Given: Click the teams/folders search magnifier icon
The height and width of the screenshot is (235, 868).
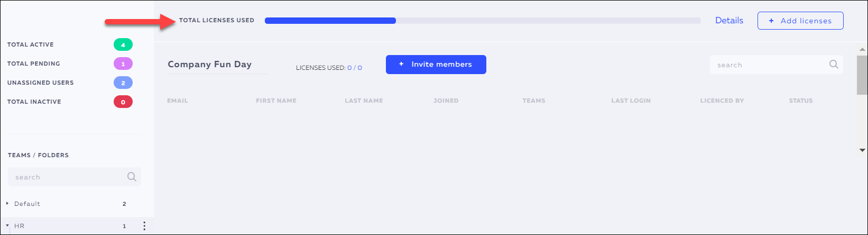Looking at the screenshot, I should click(132, 177).
